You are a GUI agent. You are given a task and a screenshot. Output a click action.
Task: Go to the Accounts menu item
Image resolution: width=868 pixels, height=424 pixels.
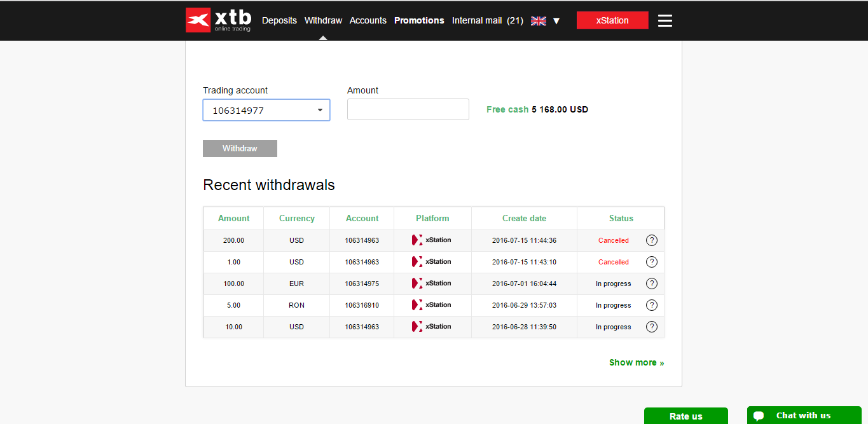[368, 20]
